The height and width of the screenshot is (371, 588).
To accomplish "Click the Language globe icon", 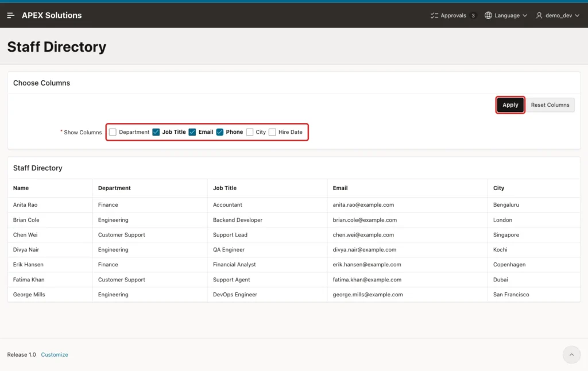I will click(x=488, y=16).
